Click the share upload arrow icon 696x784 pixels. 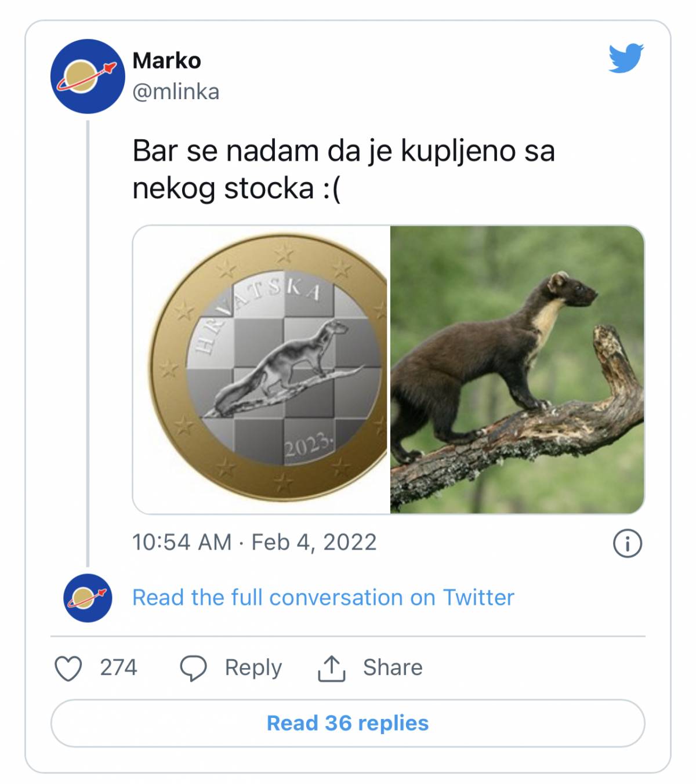331,668
